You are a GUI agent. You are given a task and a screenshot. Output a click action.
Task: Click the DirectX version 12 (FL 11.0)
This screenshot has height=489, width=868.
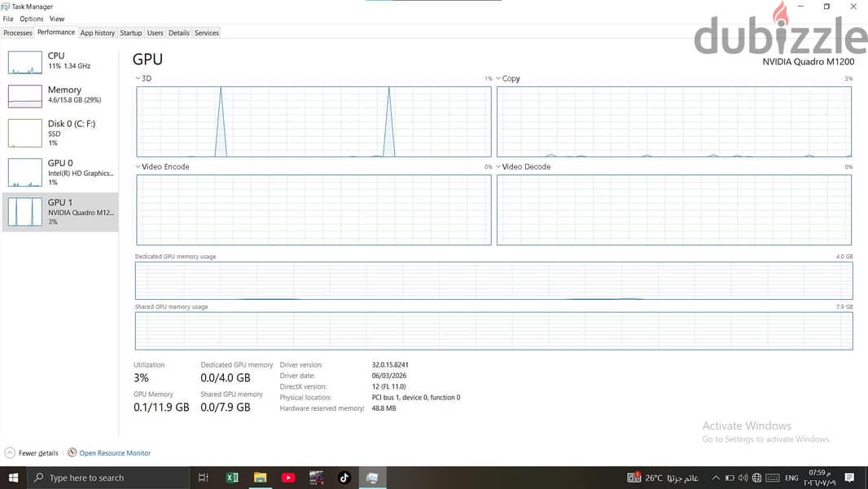[388, 386]
